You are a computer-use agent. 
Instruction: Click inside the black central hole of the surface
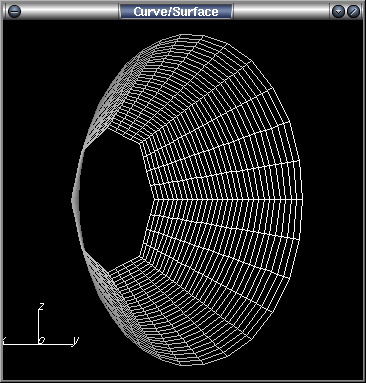click(113, 200)
